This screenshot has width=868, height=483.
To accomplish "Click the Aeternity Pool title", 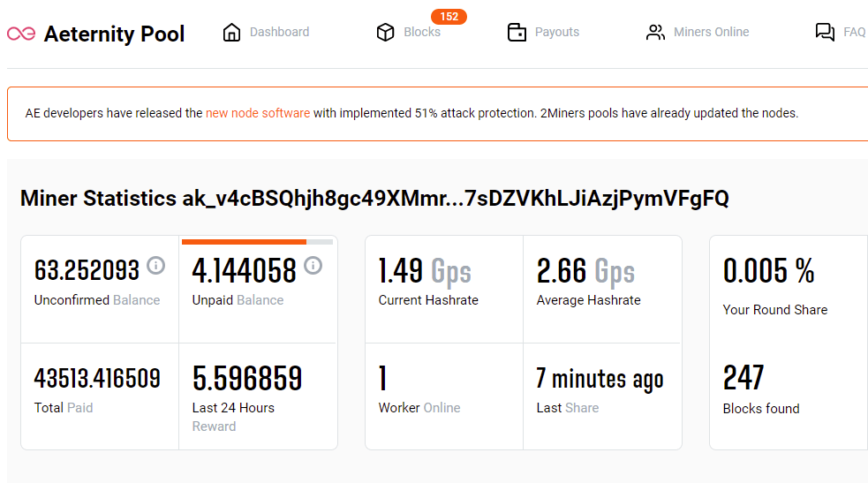I will pyautogui.click(x=114, y=34).
